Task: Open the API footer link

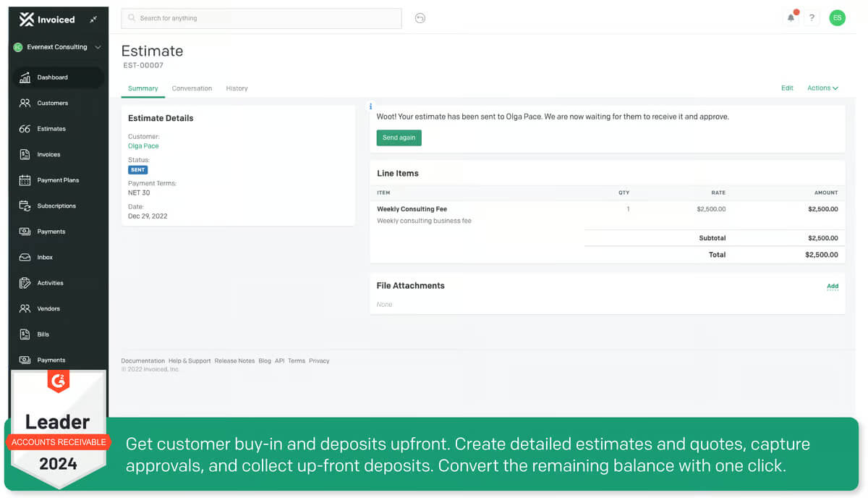Action: click(280, 360)
